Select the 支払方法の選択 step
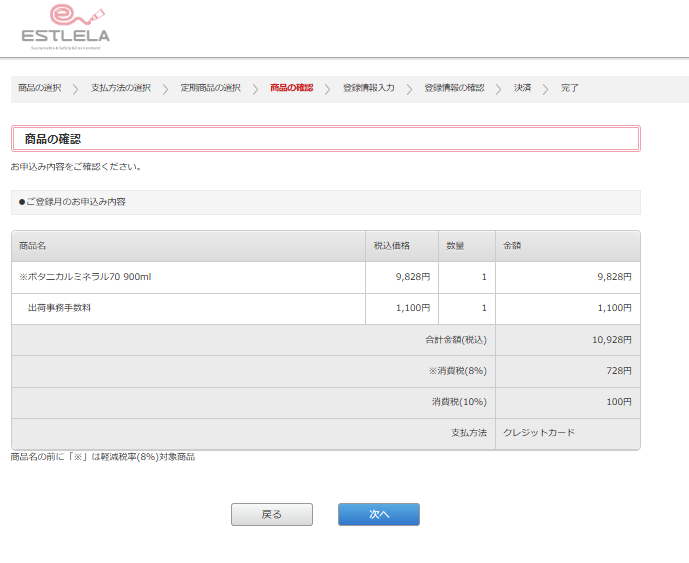 click(x=121, y=88)
